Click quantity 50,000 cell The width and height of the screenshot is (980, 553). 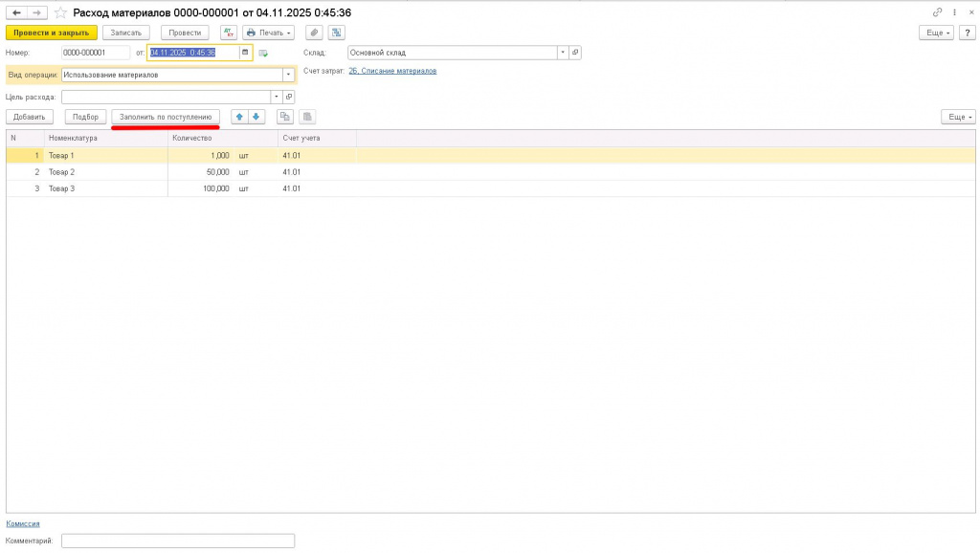pos(200,172)
